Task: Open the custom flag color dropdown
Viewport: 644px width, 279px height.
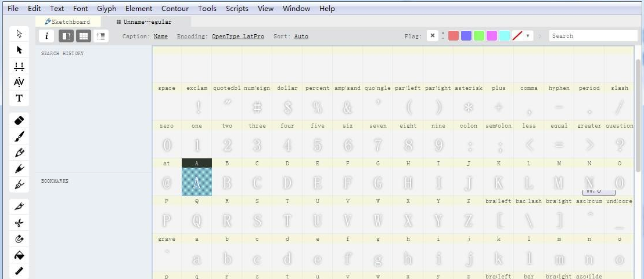Action: click(527, 36)
